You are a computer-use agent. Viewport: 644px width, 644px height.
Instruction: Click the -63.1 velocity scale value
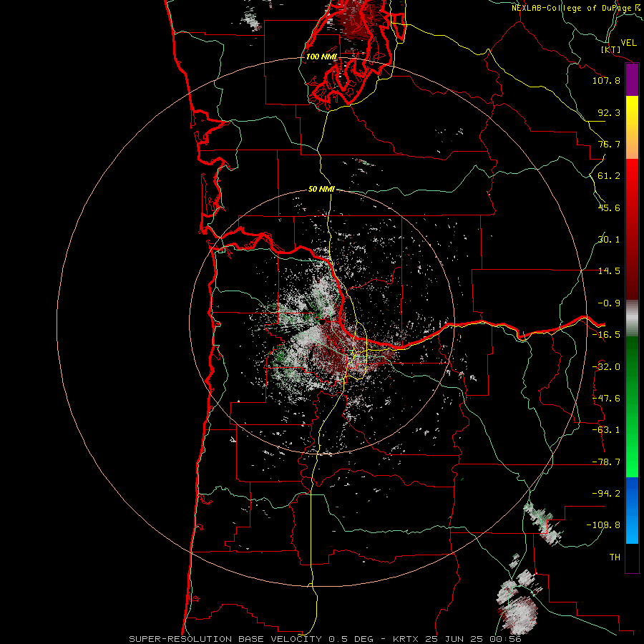[x=606, y=430]
